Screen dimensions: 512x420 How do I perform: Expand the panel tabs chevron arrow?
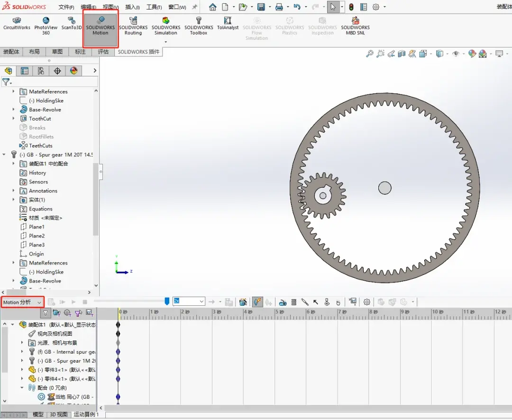(x=95, y=71)
